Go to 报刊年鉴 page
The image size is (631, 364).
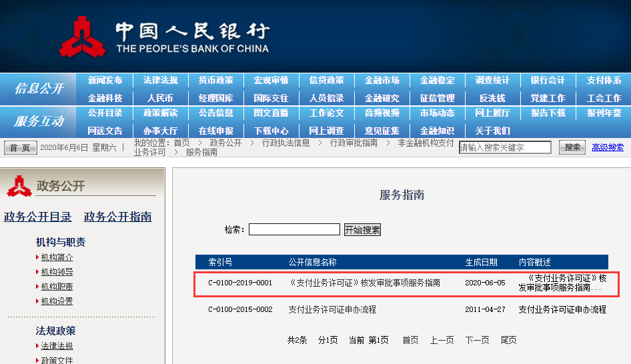[x=604, y=113]
